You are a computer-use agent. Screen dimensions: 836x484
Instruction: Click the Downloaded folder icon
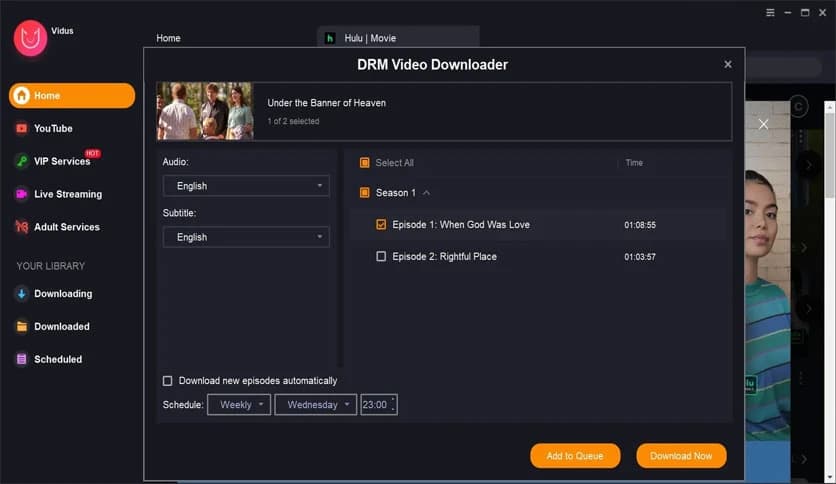click(21, 326)
